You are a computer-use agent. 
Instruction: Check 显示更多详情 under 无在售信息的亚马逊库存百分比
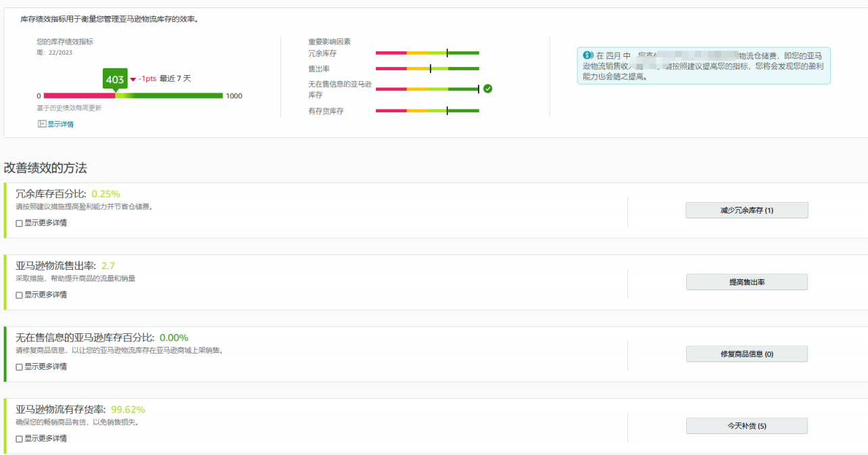(19, 366)
